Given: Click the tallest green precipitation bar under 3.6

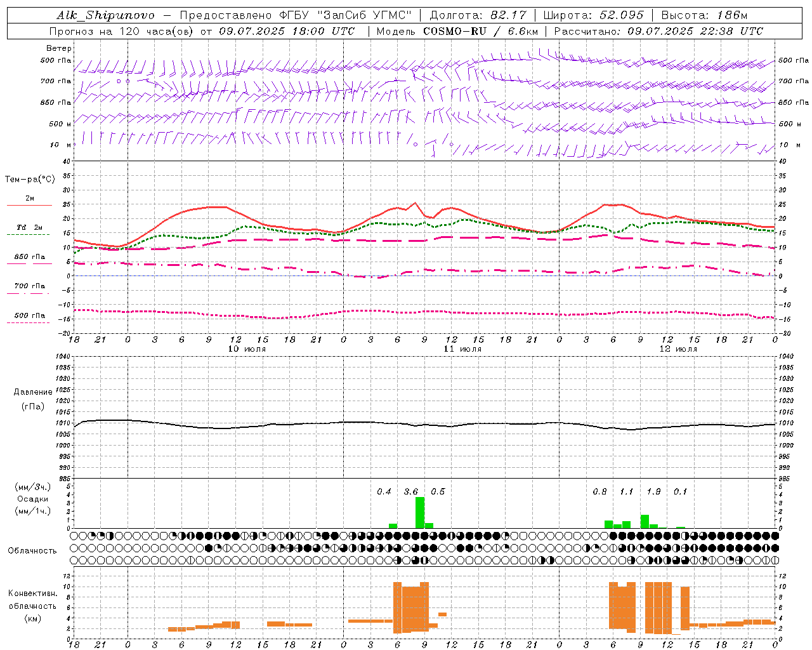Looking at the screenshot, I should [420, 512].
